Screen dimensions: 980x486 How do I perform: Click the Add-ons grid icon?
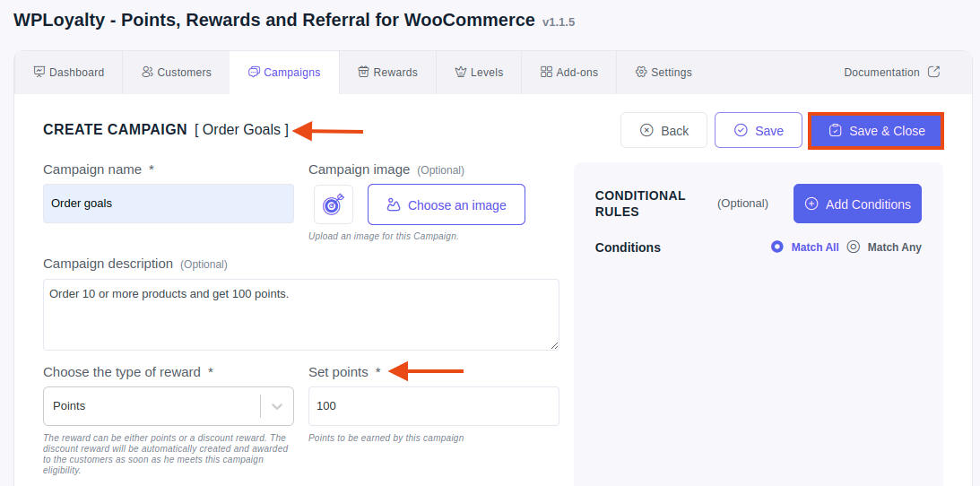[546, 72]
